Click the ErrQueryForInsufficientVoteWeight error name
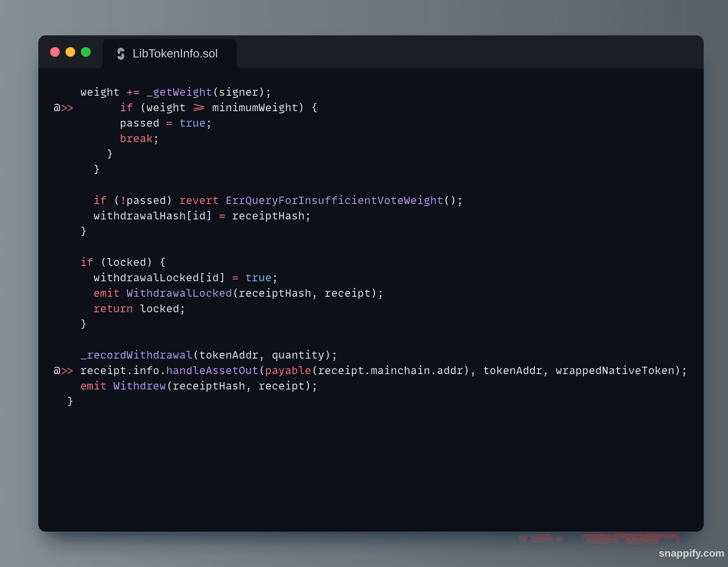The height and width of the screenshot is (567, 728). (x=334, y=201)
